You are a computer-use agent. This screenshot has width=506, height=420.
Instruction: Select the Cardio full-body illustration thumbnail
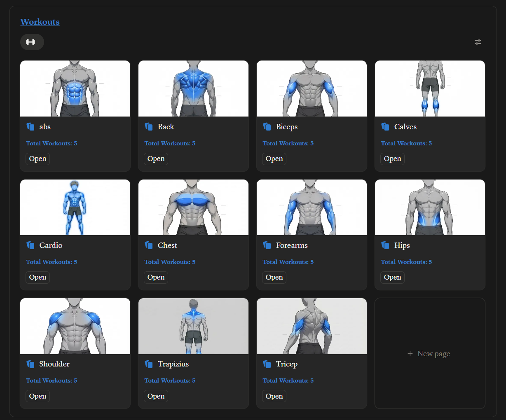[75, 207]
